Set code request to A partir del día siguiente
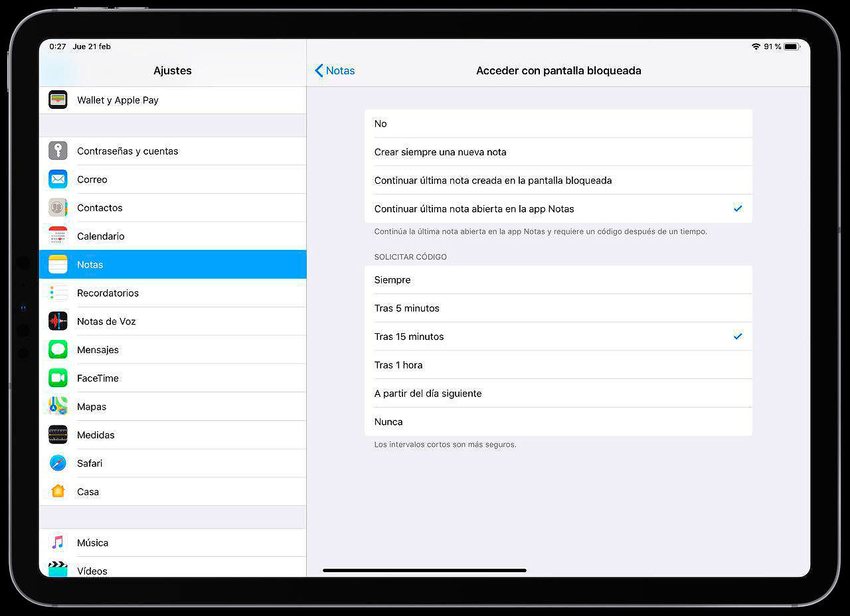The height and width of the screenshot is (616, 850). pyautogui.click(x=558, y=394)
